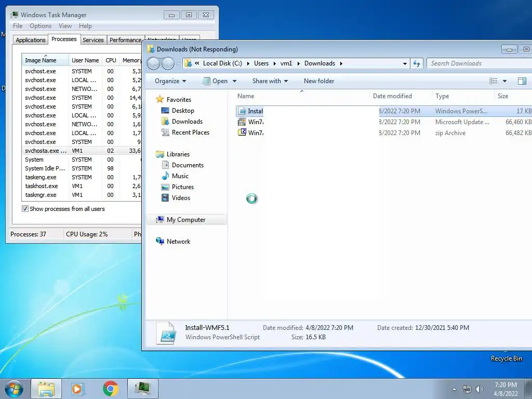
Task: Sort processes by Image Name column
Action: 45,60
